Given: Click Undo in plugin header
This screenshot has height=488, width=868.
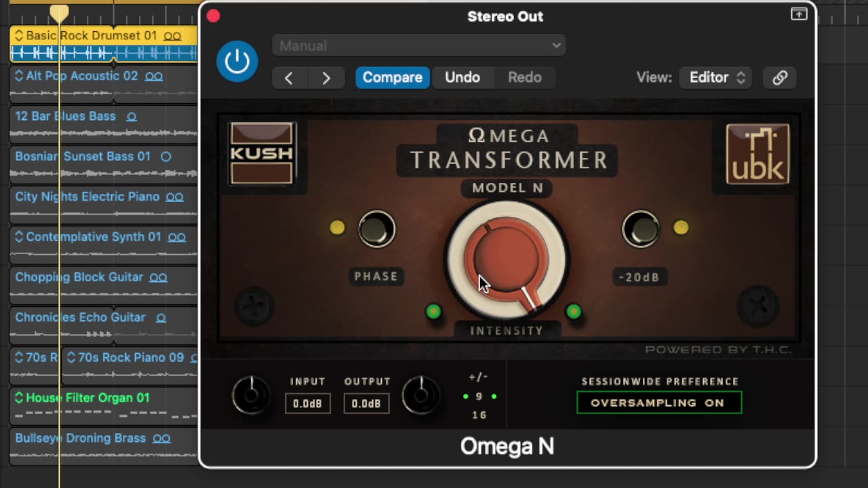Looking at the screenshot, I should (462, 77).
